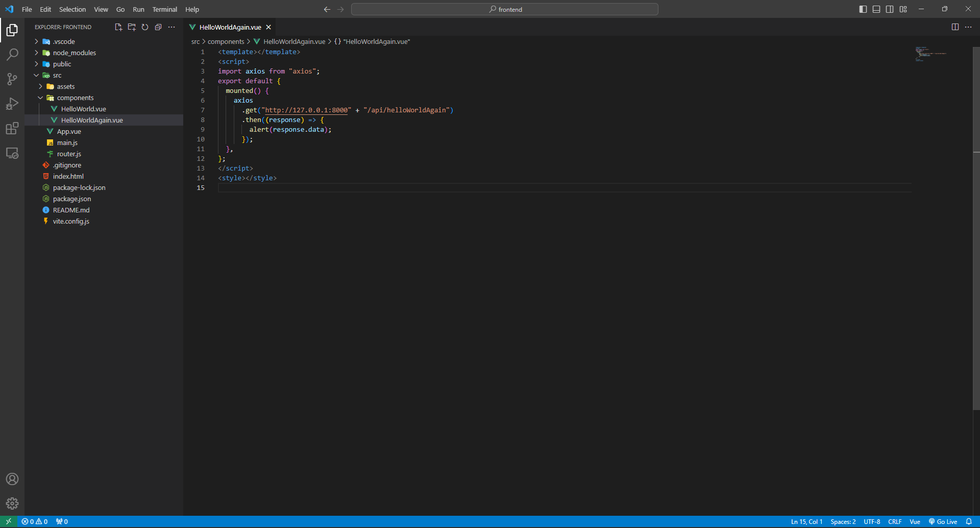Toggle the secondary side bar
Screen dimensions: 980x528
coord(890,9)
